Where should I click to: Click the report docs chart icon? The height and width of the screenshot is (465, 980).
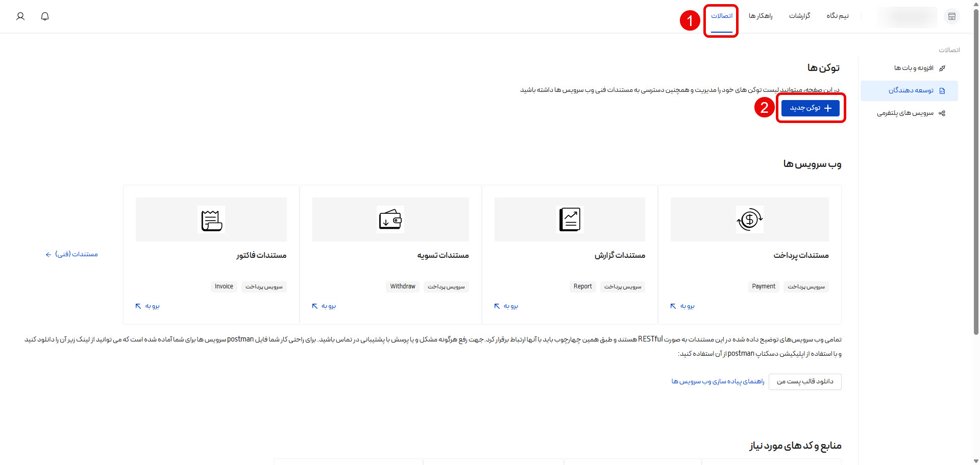(x=570, y=219)
